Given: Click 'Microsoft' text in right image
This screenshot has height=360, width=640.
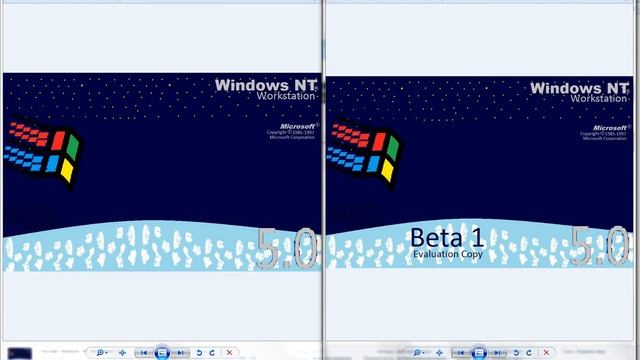Looking at the screenshot, I should click(x=610, y=128).
